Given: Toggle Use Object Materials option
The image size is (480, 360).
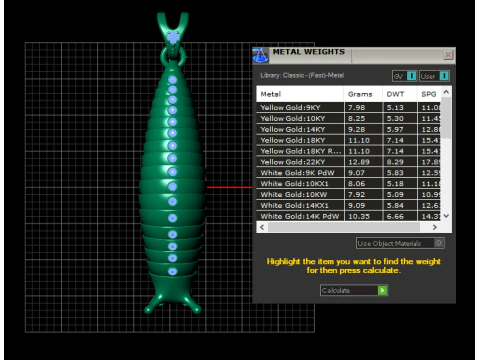Looking at the screenshot, I should tap(400, 243).
